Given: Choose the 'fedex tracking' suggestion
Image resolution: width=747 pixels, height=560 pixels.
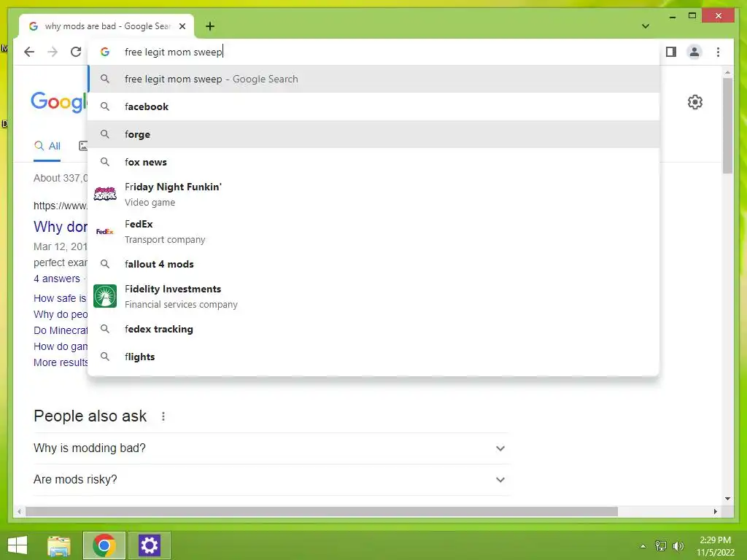Looking at the screenshot, I should [374, 329].
